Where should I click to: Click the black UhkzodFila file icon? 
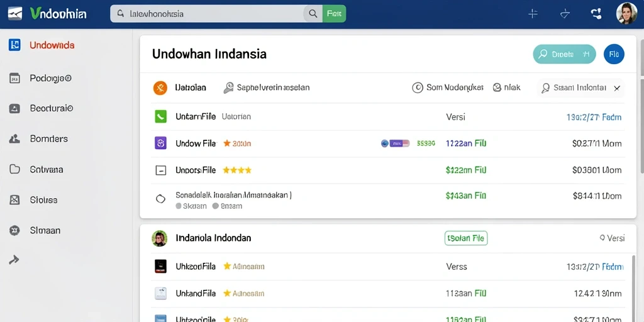click(160, 267)
